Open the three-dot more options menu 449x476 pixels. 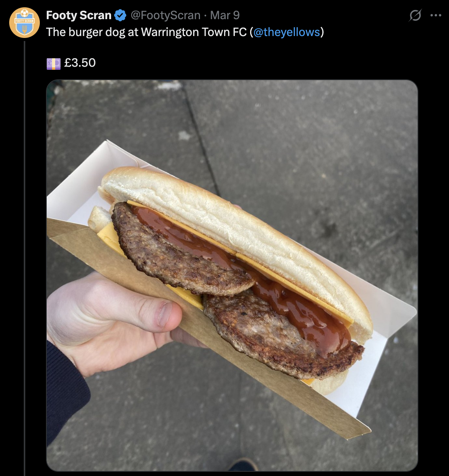[436, 15]
